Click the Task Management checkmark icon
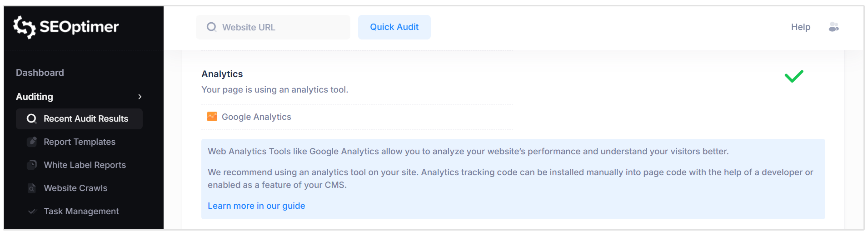868x236 pixels. [32, 211]
